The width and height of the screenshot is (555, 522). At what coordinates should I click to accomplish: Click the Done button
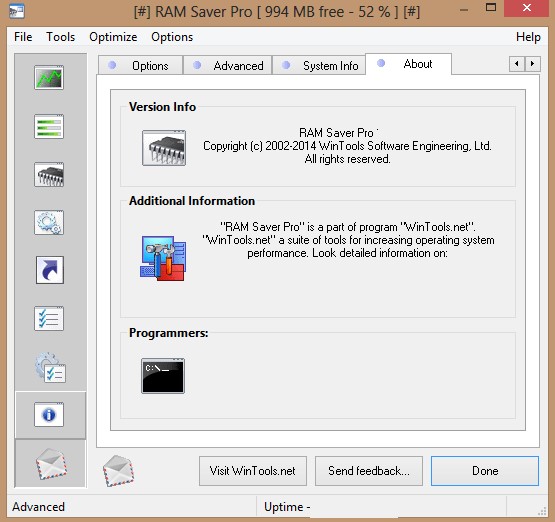pyautogui.click(x=485, y=471)
